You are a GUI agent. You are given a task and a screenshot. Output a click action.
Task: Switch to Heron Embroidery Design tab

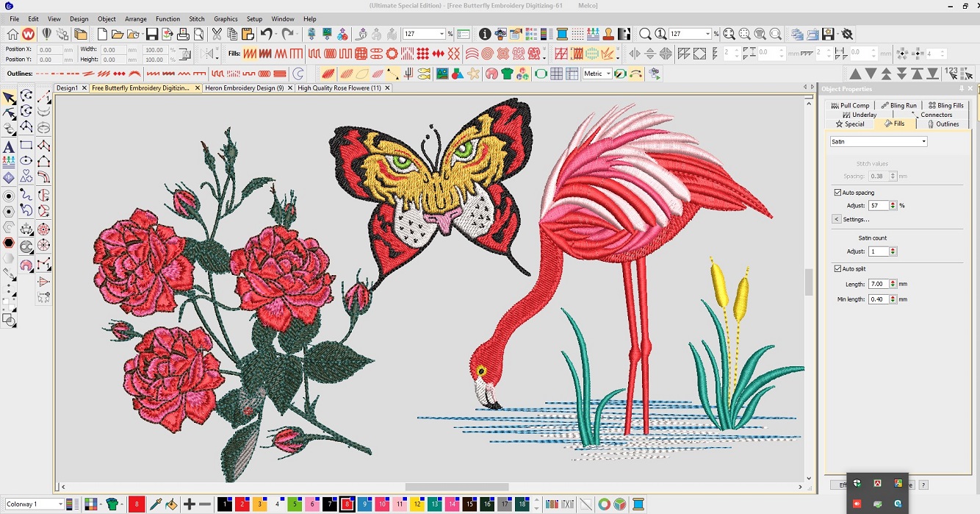click(245, 88)
